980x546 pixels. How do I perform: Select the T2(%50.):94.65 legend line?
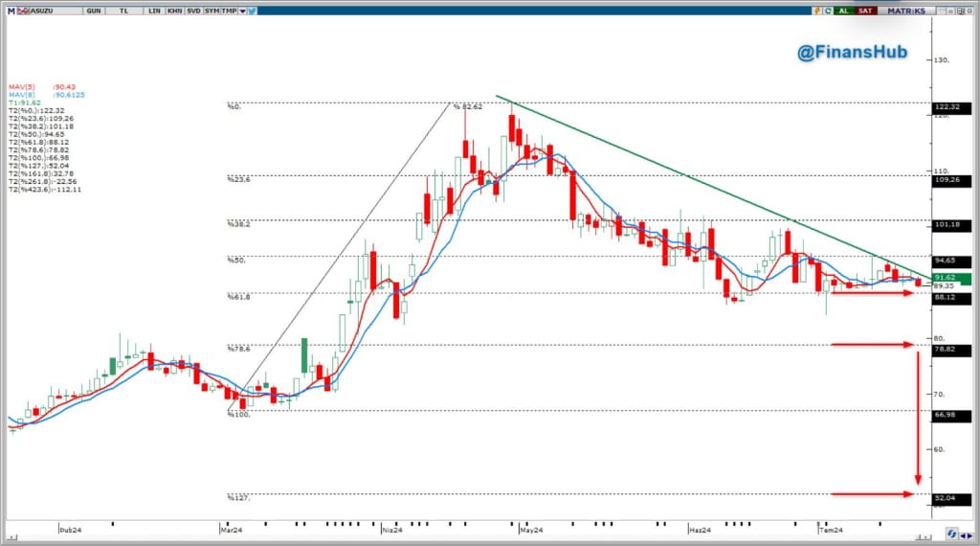tap(36, 134)
